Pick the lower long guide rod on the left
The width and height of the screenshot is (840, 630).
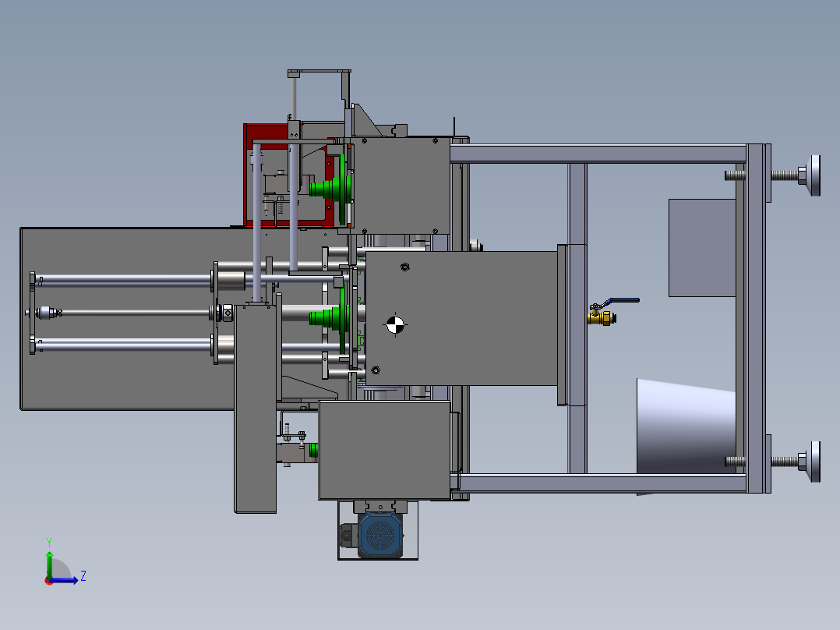[x=123, y=345]
